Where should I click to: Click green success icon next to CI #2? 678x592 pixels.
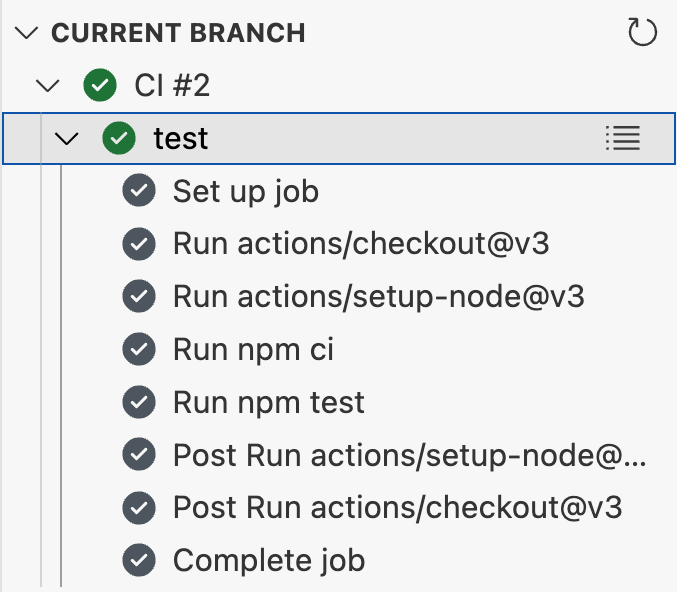click(x=100, y=86)
